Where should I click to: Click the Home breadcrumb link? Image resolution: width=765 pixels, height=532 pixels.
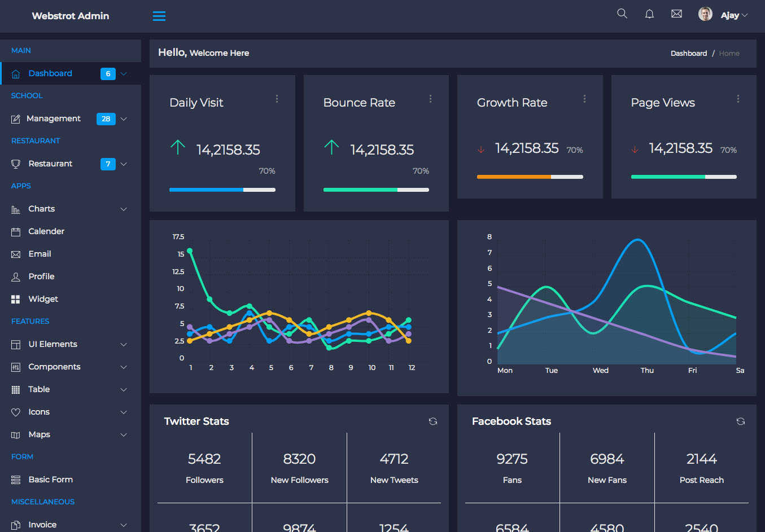click(x=729, y=53)
